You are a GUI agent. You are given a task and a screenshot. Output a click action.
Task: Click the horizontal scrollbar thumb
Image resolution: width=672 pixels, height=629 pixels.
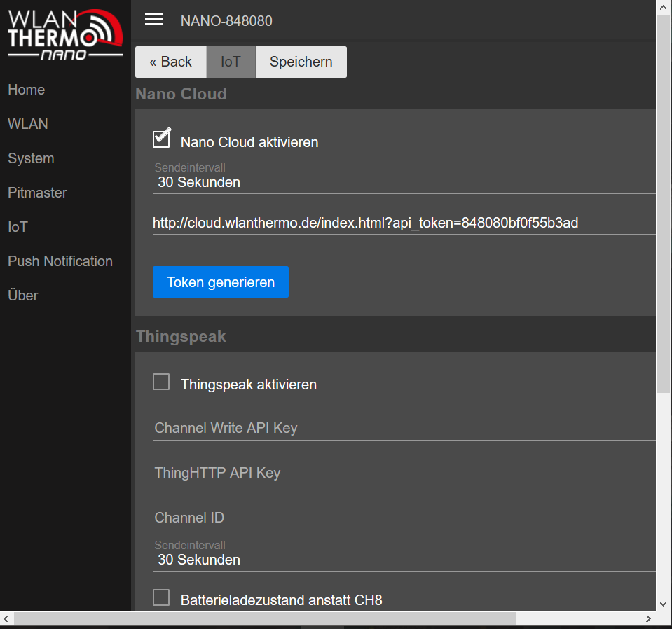click(x=265, y=618)
